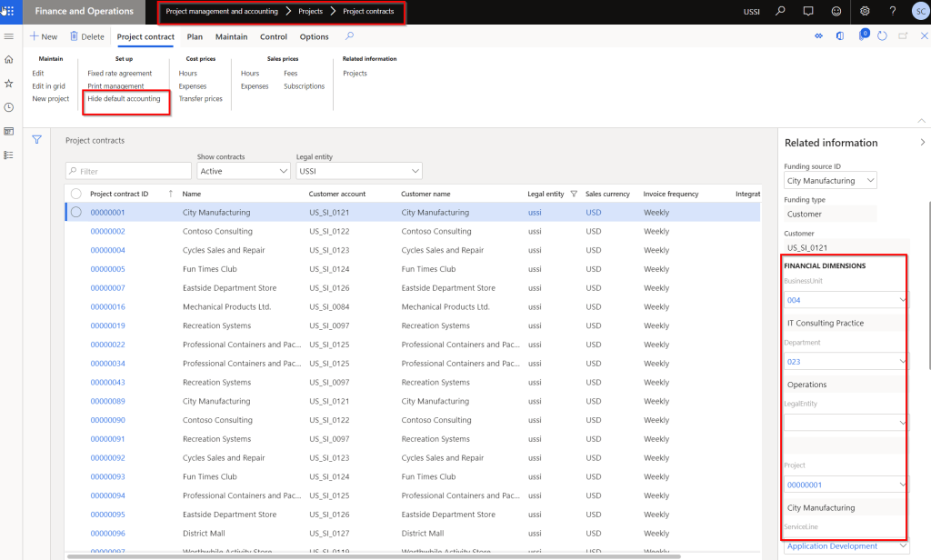Open Favorites star in left sidebar
Screen dimensions: 931x560
tap(9, 84)
